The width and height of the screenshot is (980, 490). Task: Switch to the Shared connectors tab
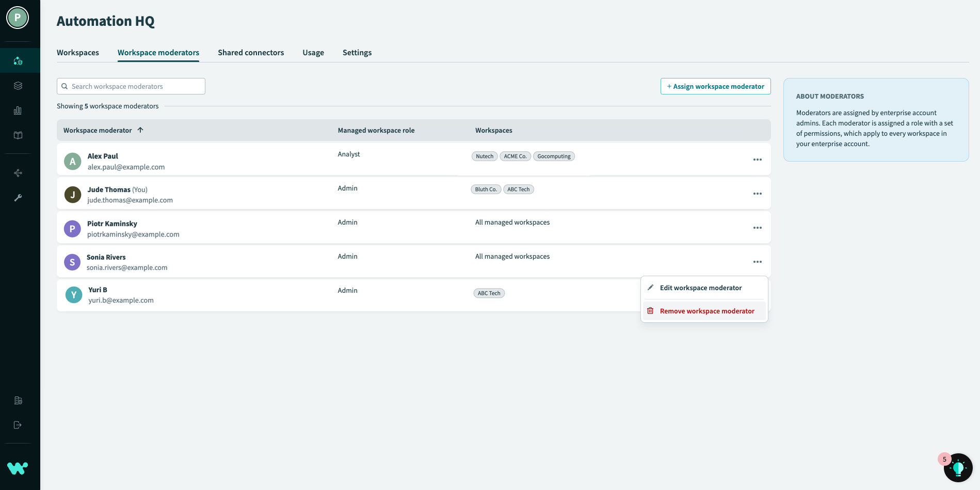click(251, 52)
